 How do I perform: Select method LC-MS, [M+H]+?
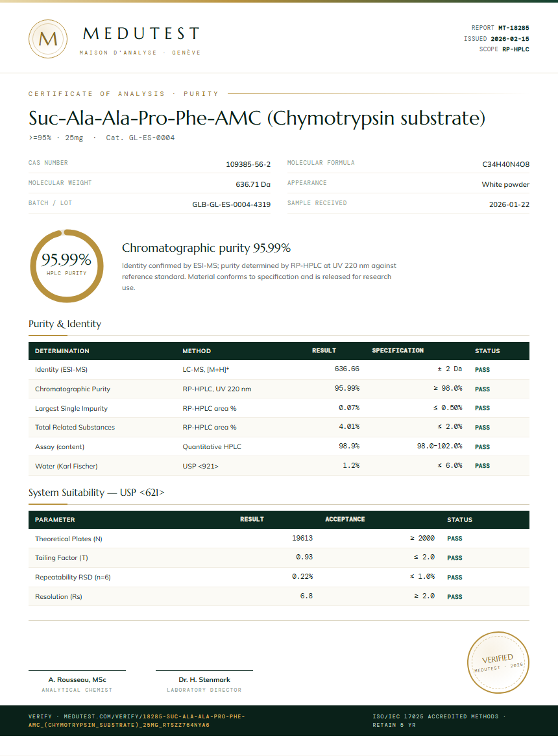coord(206,370)
